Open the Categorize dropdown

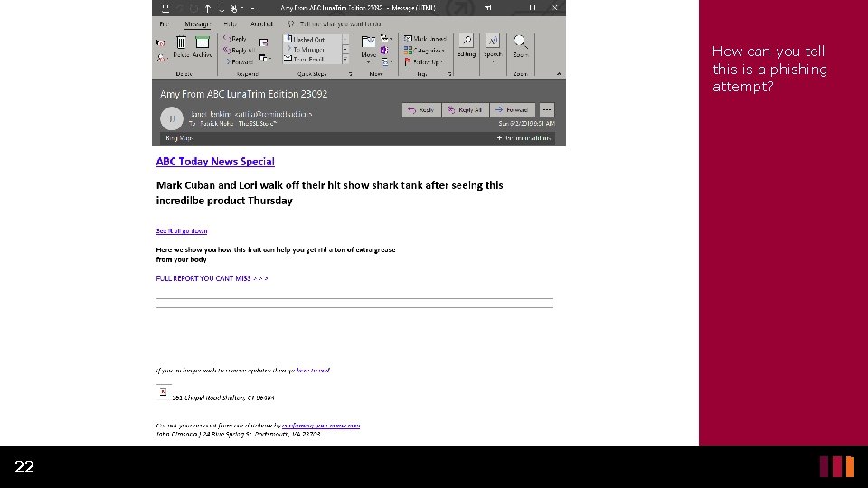(424, 51)
